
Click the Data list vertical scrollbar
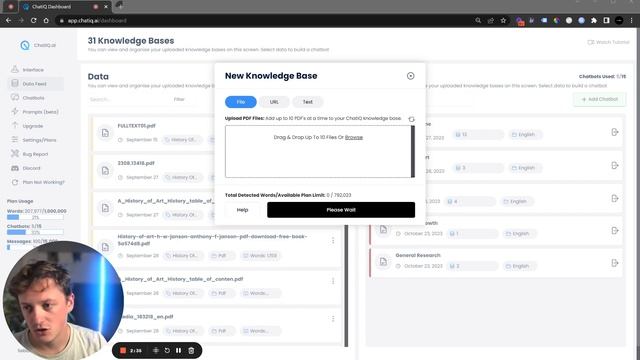point(346,286)
